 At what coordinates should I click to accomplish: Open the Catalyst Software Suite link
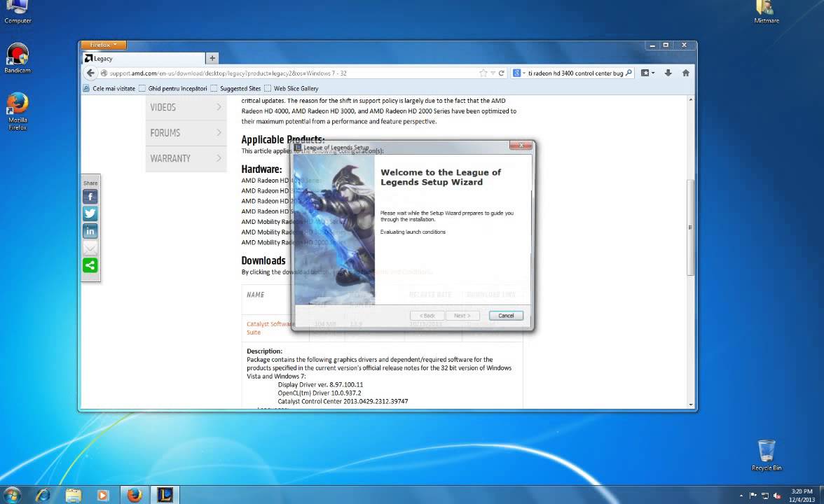[x=270, y=328]
